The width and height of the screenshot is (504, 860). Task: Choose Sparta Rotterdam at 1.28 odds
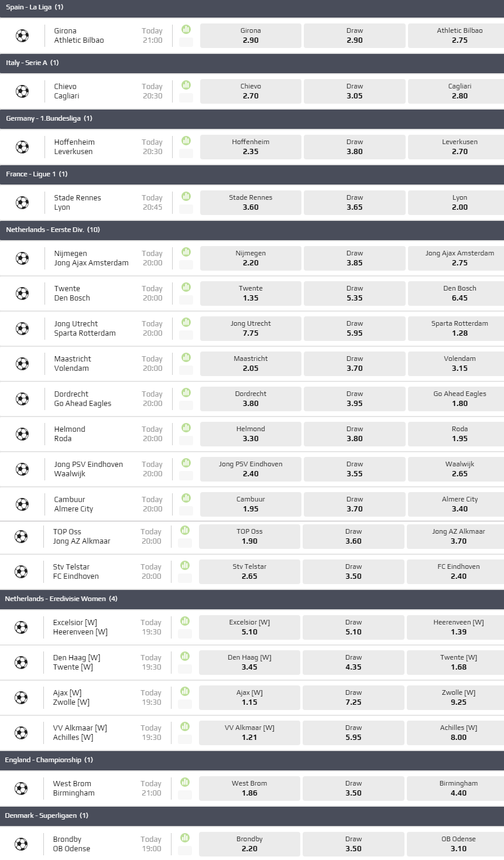point(460,329)
